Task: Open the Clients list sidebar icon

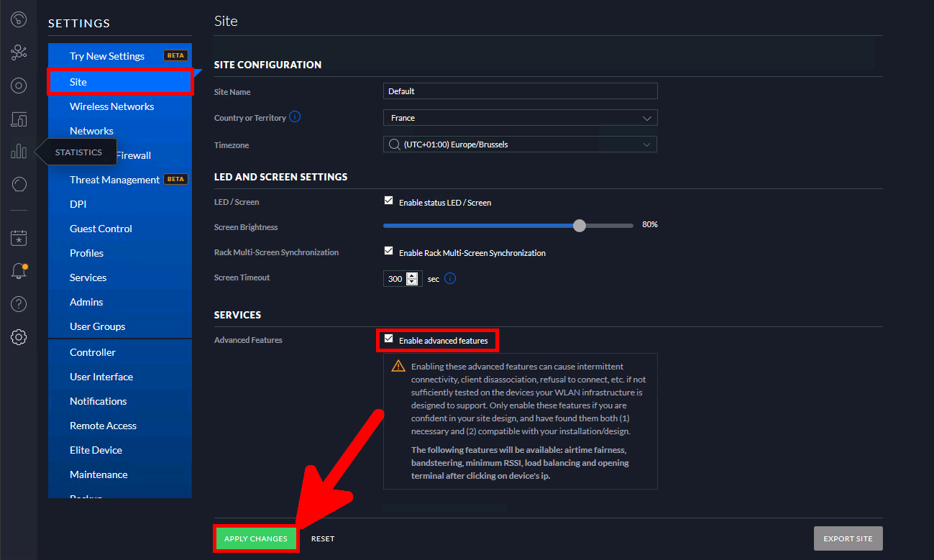Action: (x=19, y=119)
